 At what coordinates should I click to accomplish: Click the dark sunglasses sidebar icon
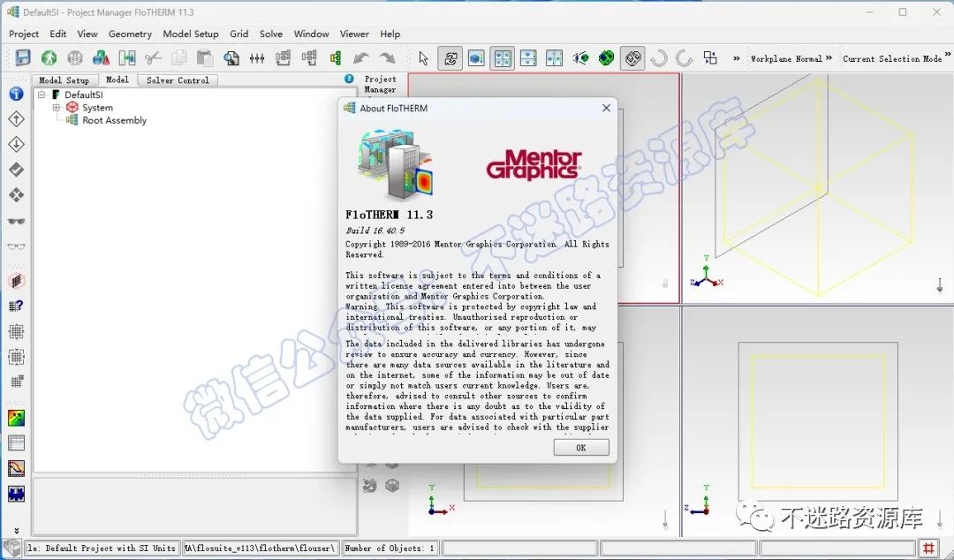click(x=17, y=221)
